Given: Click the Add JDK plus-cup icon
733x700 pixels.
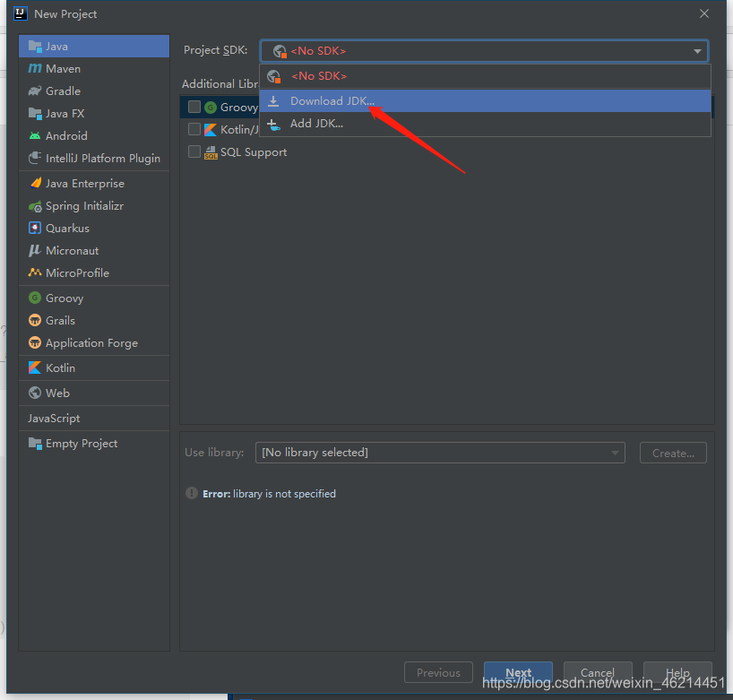Looking at the screenshot, I should tap(273, 125).
